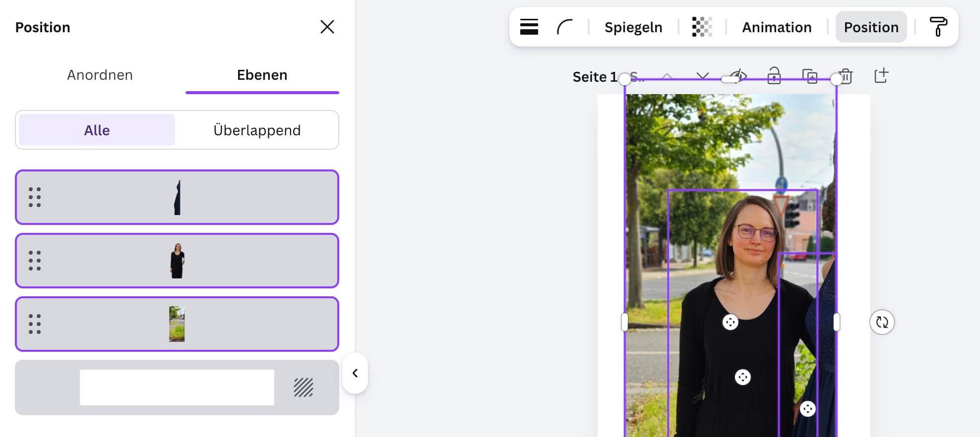
Task: Open the border style lines icon
Action: [529, 27]
